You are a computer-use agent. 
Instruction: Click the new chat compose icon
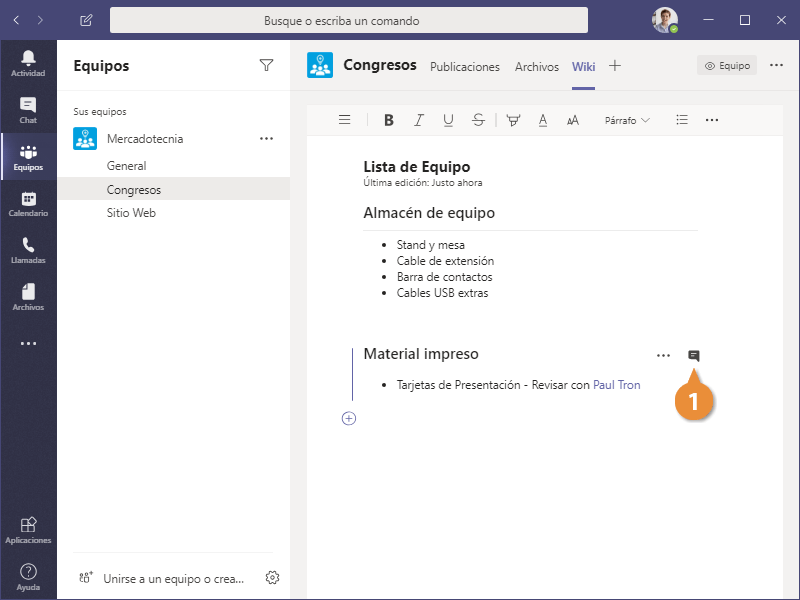[x=86, y=20]
